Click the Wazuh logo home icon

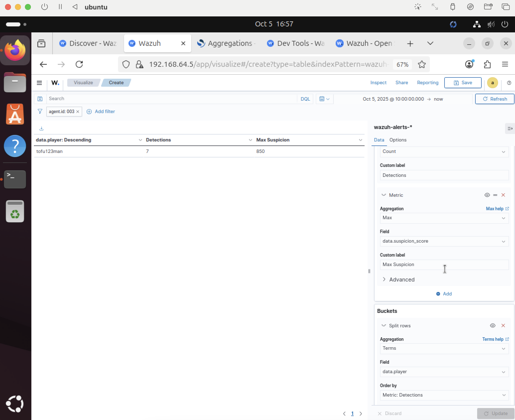click(55, 83)
